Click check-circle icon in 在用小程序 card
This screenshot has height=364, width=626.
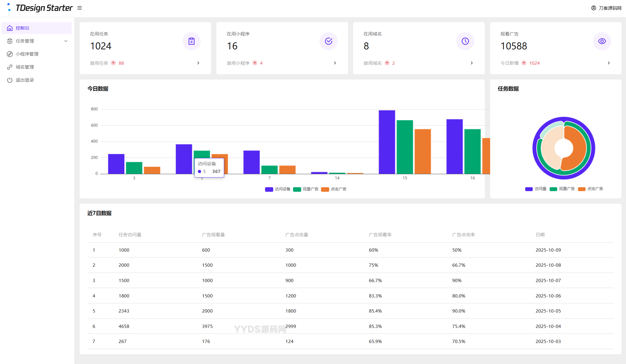click(x=328, y=41)
